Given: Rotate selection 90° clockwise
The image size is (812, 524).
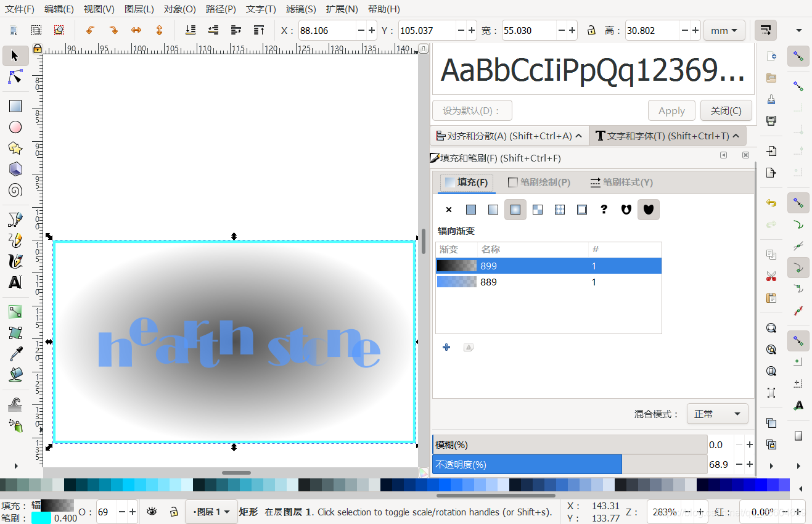Looking at the screenshot, I should 113,30.
